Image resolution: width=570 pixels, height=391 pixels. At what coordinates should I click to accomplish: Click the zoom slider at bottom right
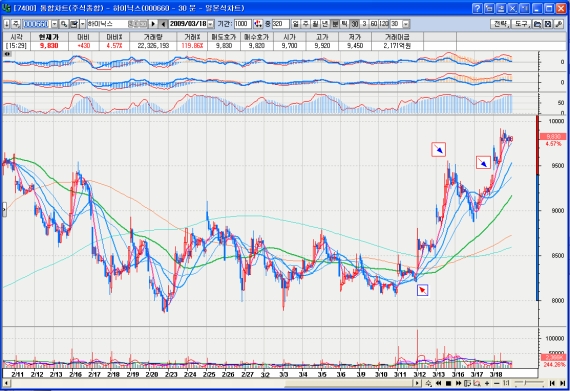tap(529, 383)
